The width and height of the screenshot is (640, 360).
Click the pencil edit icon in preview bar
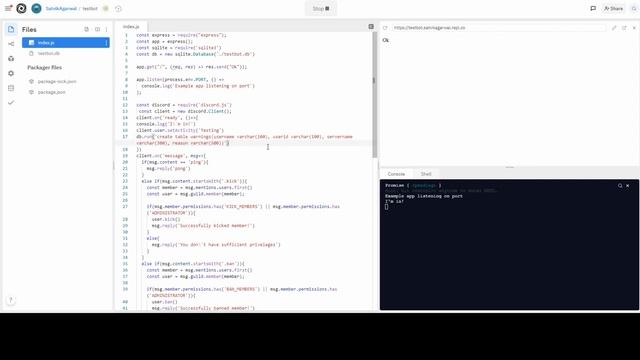click(614, 28)
